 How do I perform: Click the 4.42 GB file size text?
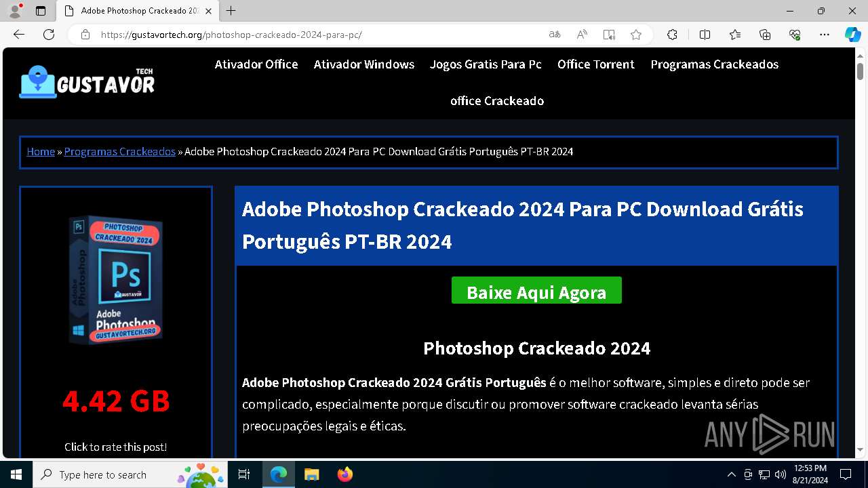pyautogui.click(x=116, y=401)
